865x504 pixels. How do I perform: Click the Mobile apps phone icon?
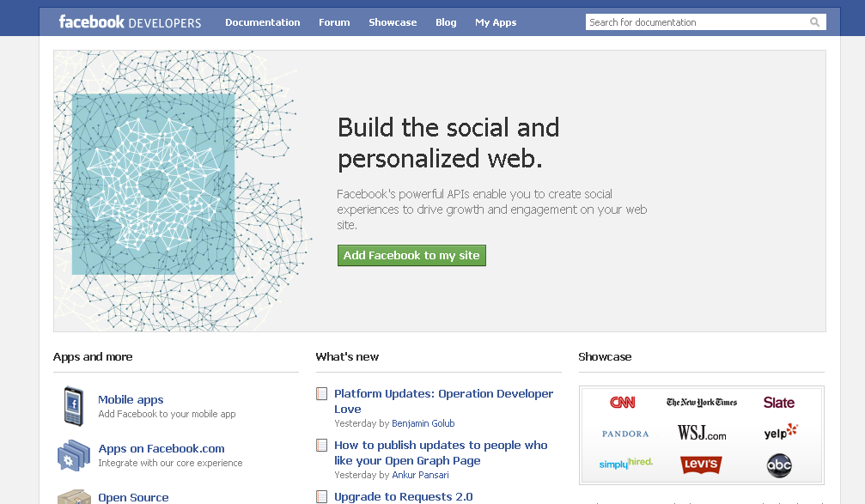pyautogui.click(x=73, y=406)
